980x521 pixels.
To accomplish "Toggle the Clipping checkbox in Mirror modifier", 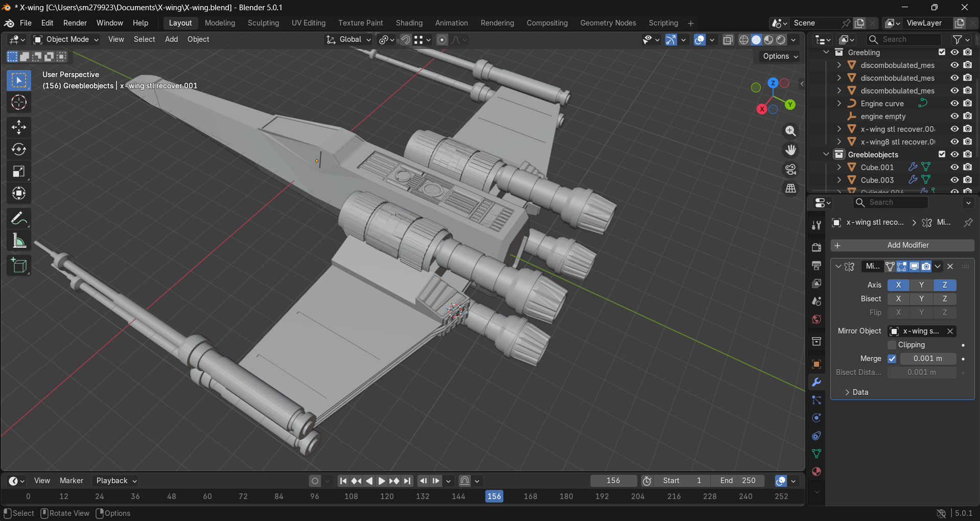I will (x=892, y=345).
